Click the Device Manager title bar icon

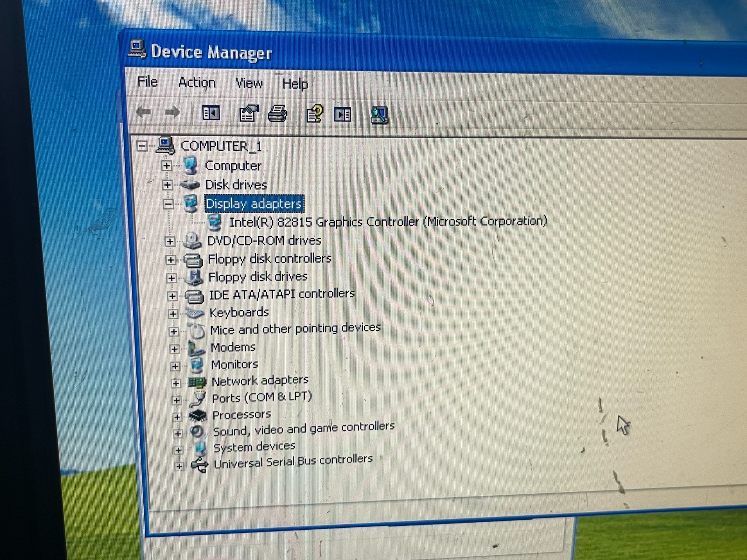(x=137, y=49)
